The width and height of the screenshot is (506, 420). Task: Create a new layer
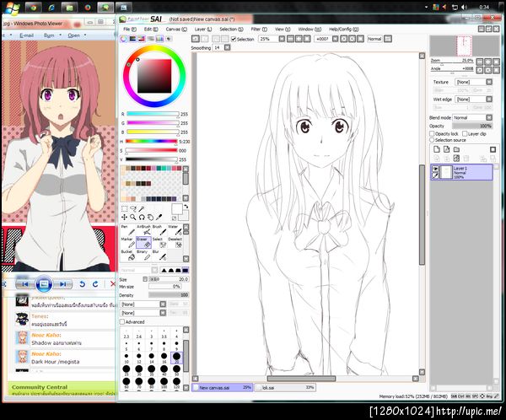click(437, 149)
